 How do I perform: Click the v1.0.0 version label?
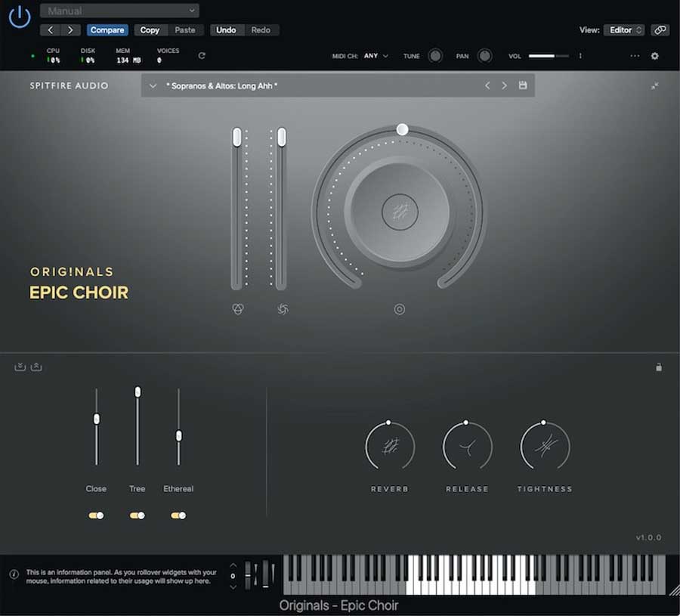[x=648, y=538]
